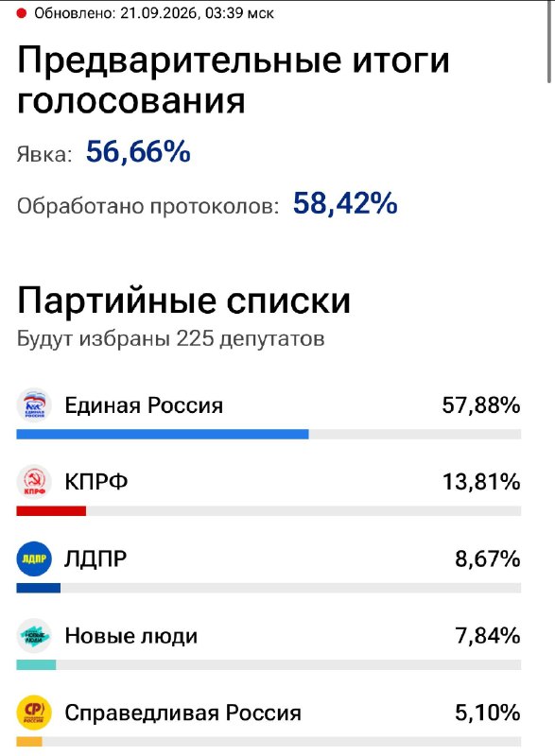The image size is (555, 756).
Task: Tap the yellow Справедливая Россия logo
Action: 34,713
